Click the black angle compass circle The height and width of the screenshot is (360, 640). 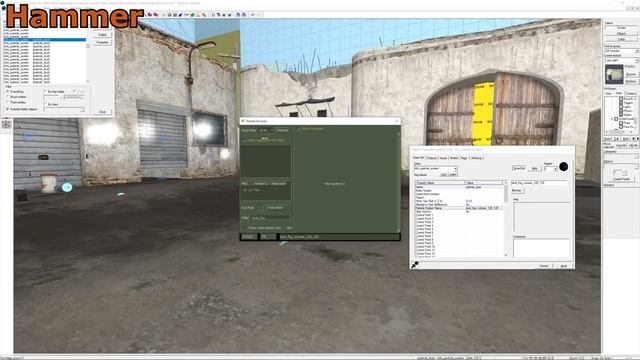(x=564, y=167)
